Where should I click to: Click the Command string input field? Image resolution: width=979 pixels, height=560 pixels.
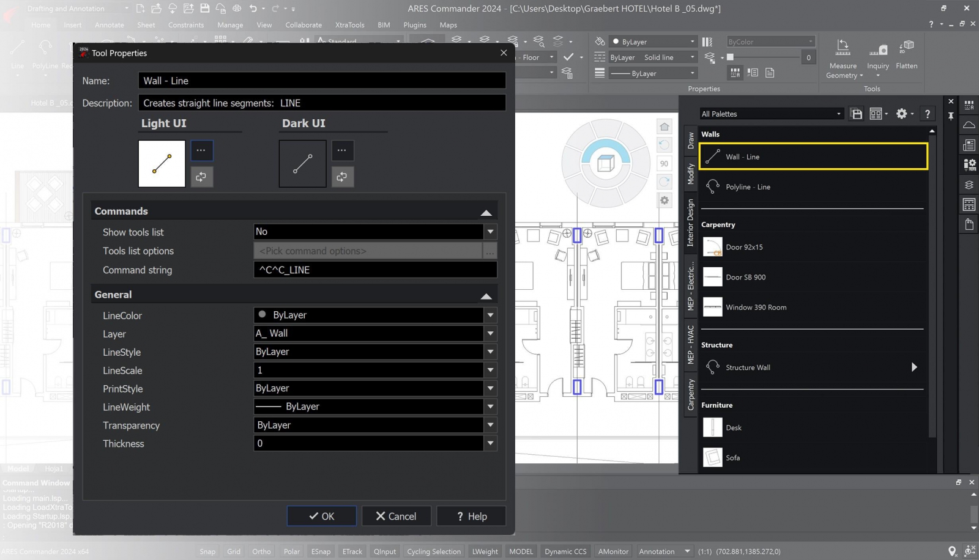pyautogui.click(x=374, y=270)
